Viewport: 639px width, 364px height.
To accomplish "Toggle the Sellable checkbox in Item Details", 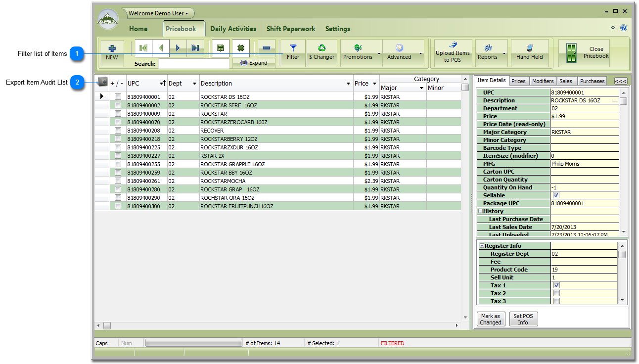I will point(556,195).
